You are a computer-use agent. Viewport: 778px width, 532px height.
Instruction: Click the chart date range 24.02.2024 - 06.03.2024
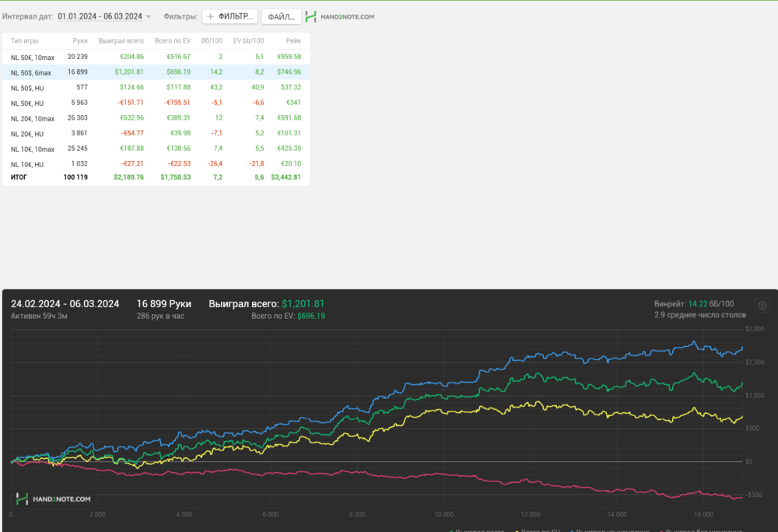pos(65,304)
